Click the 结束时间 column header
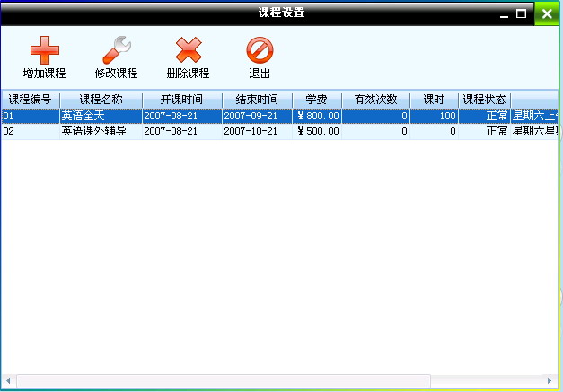 point(257,100)
